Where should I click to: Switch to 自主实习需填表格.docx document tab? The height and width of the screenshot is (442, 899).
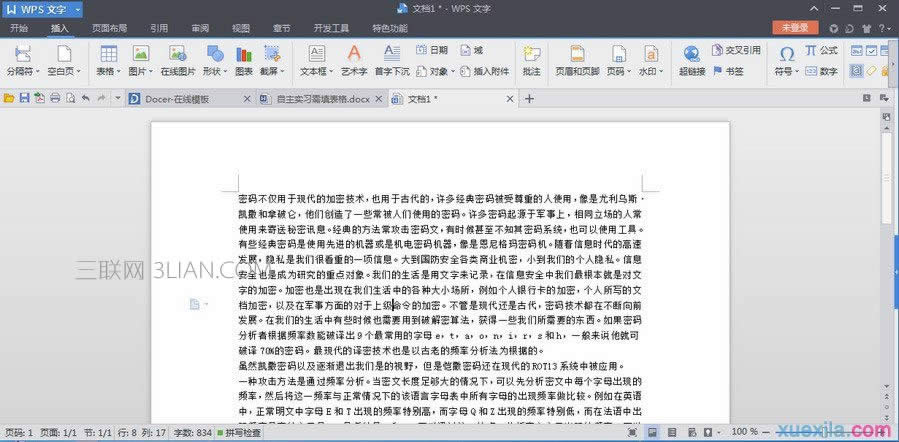[x=322, y=99]
